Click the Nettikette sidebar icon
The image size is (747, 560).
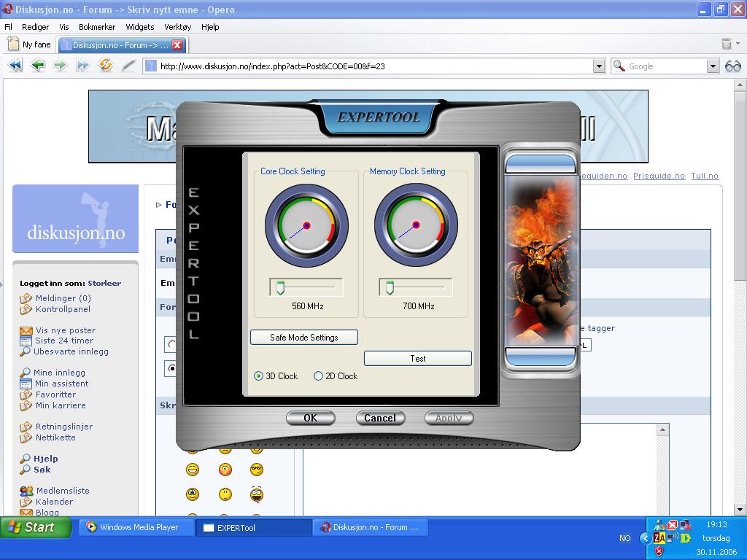[26, 437]
